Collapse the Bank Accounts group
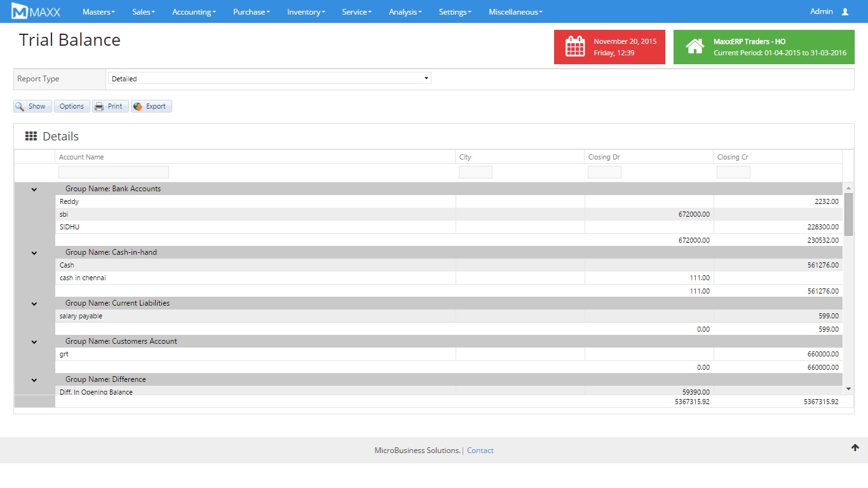 point(34,189)
